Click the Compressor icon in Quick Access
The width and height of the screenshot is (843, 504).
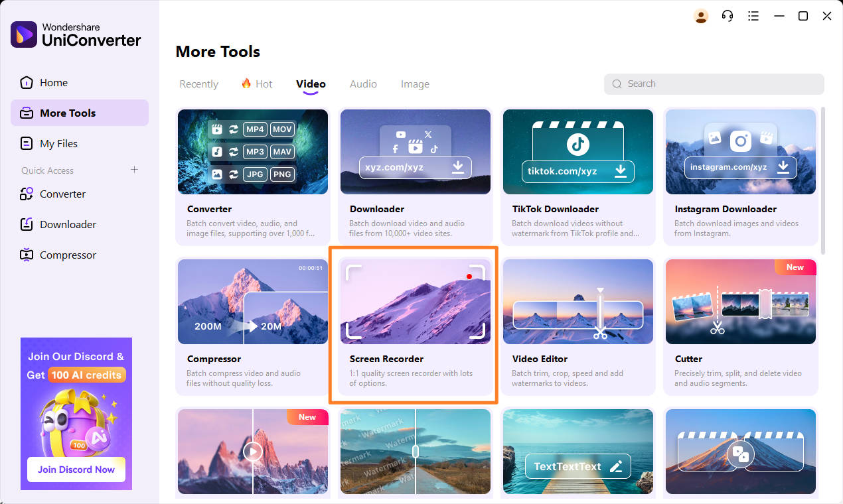(x=27, y=255)
